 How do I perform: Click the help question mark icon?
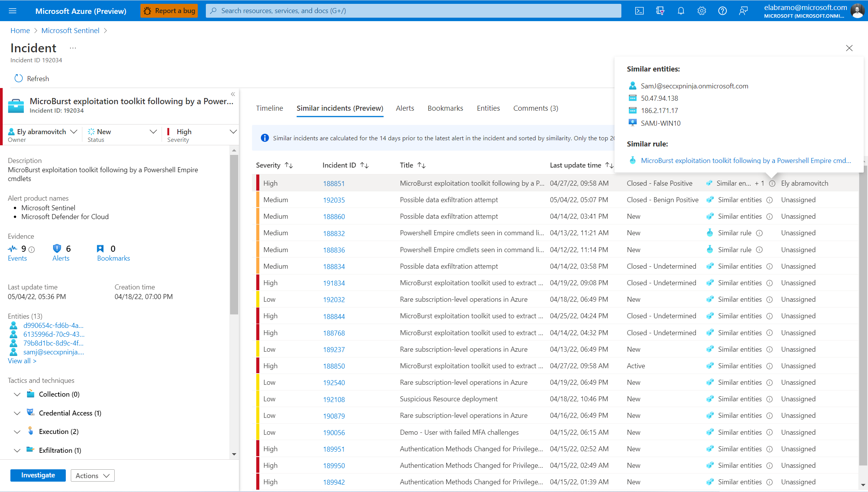tap(722, 11)
